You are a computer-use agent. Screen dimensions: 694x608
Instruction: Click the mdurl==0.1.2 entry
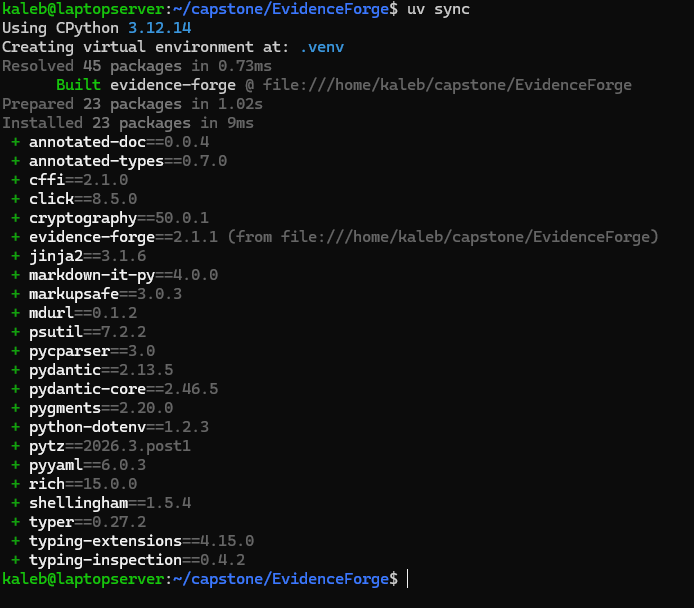(74, 313)
